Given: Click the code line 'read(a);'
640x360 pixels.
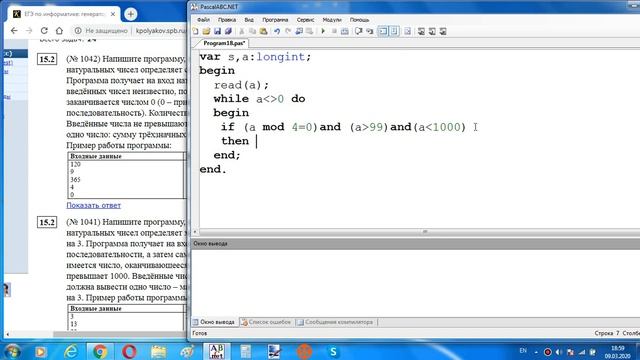Looking at the screenshot, I should click(241, 85).
